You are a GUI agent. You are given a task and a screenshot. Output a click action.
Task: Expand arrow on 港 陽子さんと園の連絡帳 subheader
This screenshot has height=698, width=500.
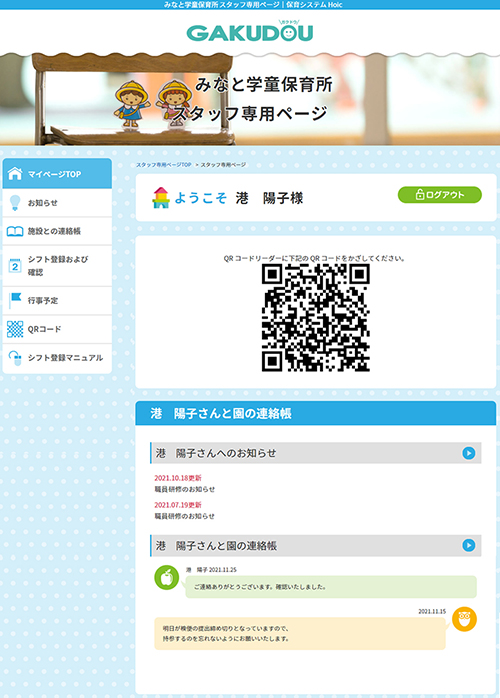point(468,545)
